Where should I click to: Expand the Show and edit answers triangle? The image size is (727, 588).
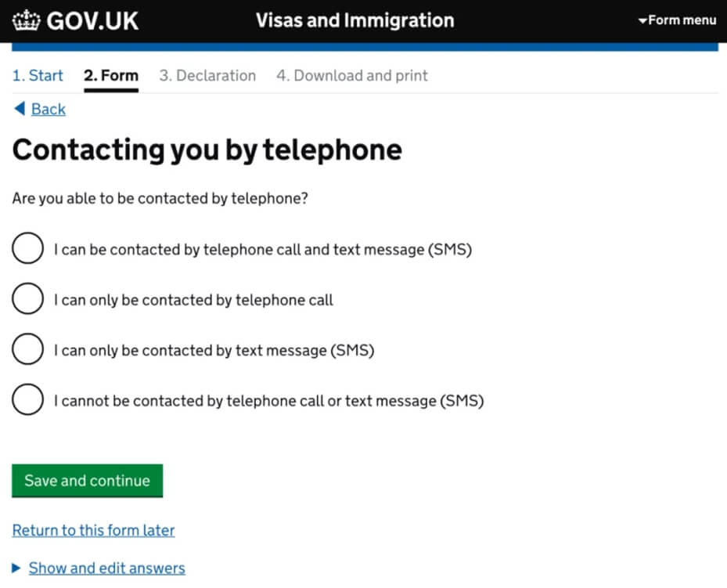[16, 568]
